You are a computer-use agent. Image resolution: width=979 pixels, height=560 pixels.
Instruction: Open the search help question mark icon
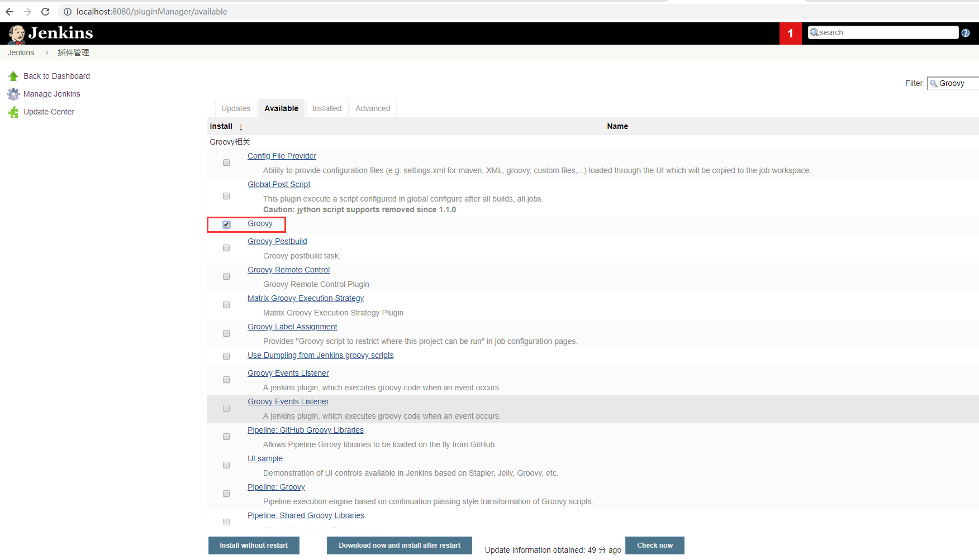tap(965, 33)
